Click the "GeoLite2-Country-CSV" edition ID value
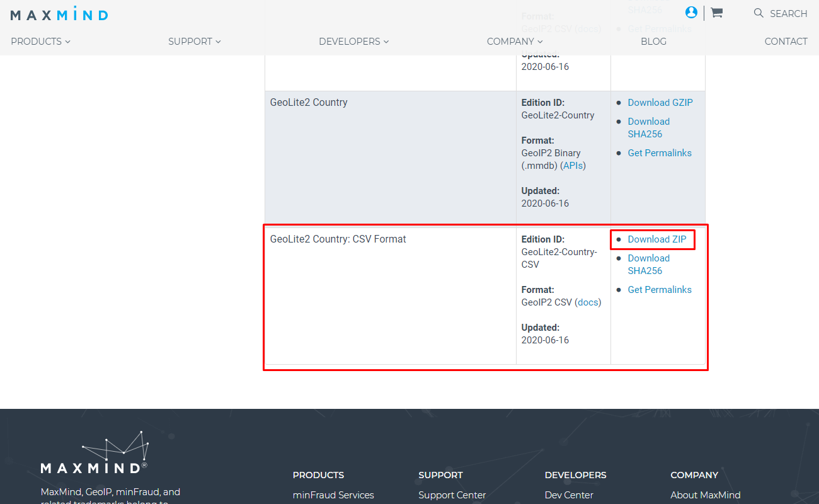 click(559, 258)
